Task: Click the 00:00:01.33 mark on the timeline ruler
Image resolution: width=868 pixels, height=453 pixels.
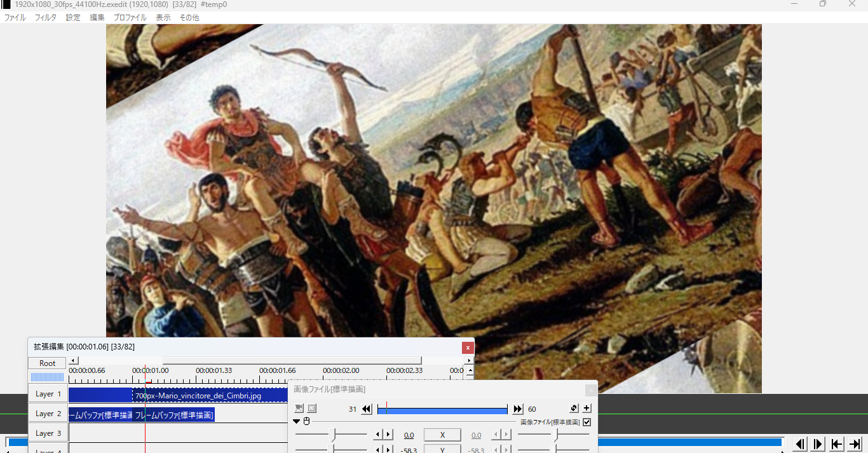Action: coord(214,370)
